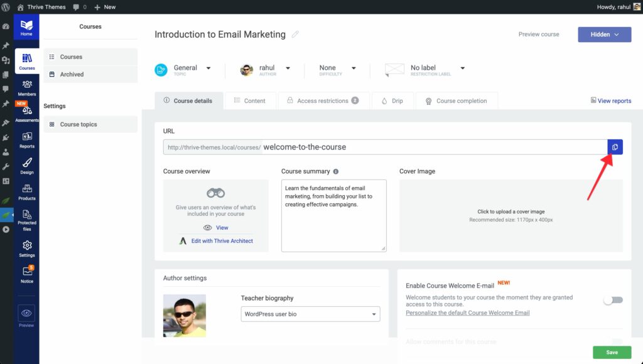This screenshot has width=643, height=364.
Task: Open the Difficulty dropdown showing None
Action: (338, 68)
